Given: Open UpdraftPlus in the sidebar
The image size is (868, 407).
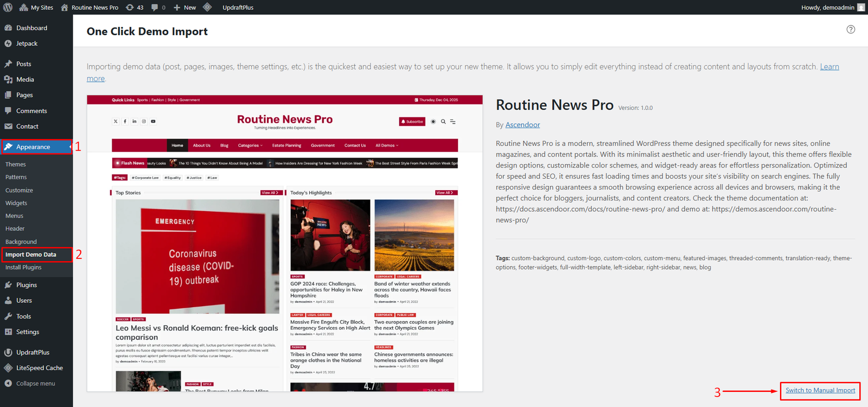Looking at the screenshot, I should [x=33, y=352].
